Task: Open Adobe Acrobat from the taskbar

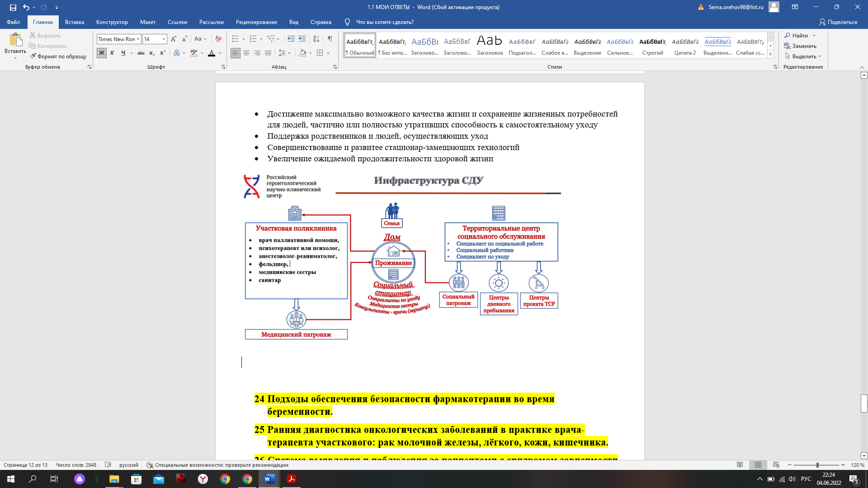Action: point(292,479)
